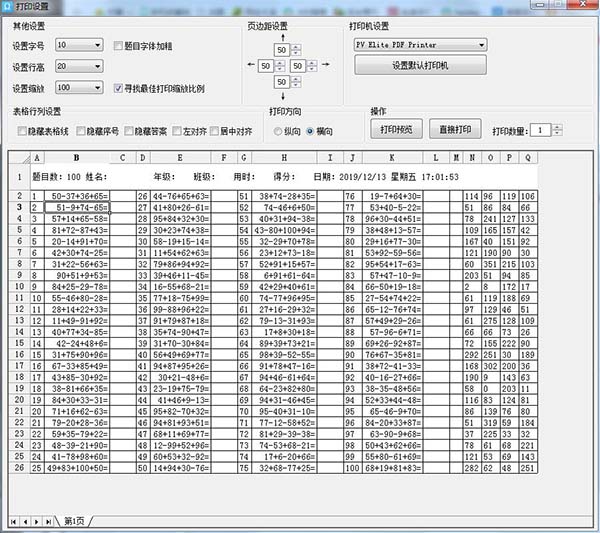Select column A header
Screen dimensions: 600x533
[37, 158]
